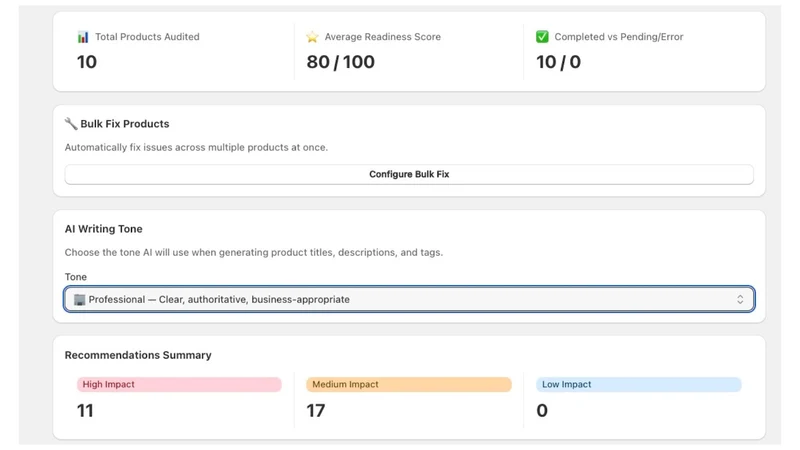Click the computer icon in the Tone field
800x450 pixels.
[x=80, y=299]
